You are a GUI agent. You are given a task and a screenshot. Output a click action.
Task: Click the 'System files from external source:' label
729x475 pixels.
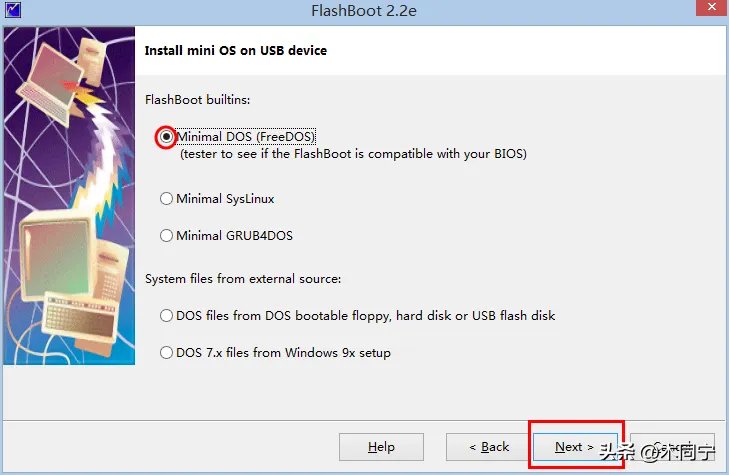tap(243, 279)
